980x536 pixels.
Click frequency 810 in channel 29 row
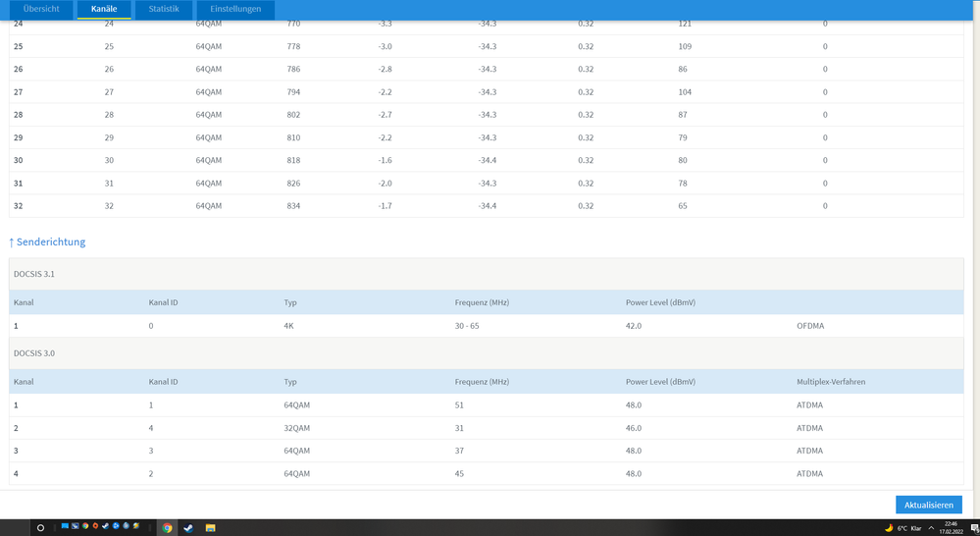[293, 137]
